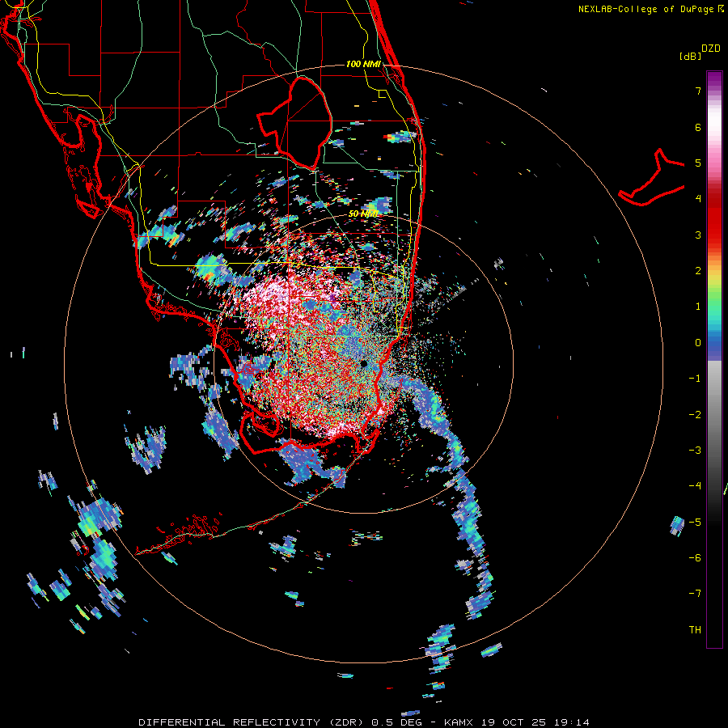
Task: Click the black KAMX radar site dot
Action: [363, 363]
